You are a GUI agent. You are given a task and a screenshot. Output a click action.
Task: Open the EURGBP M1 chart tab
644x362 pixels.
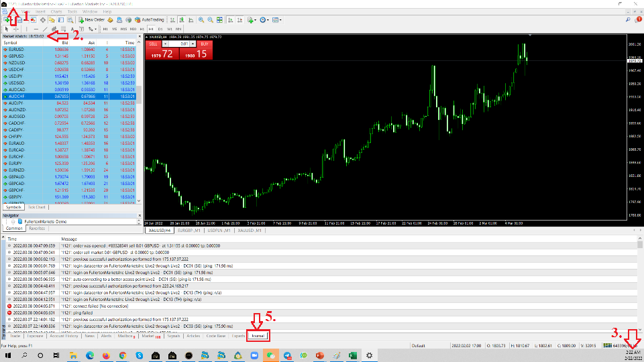(189, 231)
